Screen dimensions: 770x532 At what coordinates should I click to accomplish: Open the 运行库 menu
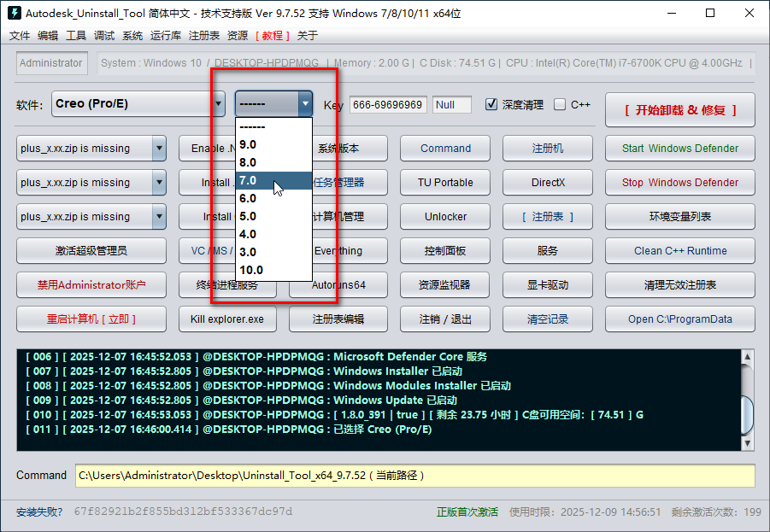tap(166, 35)
